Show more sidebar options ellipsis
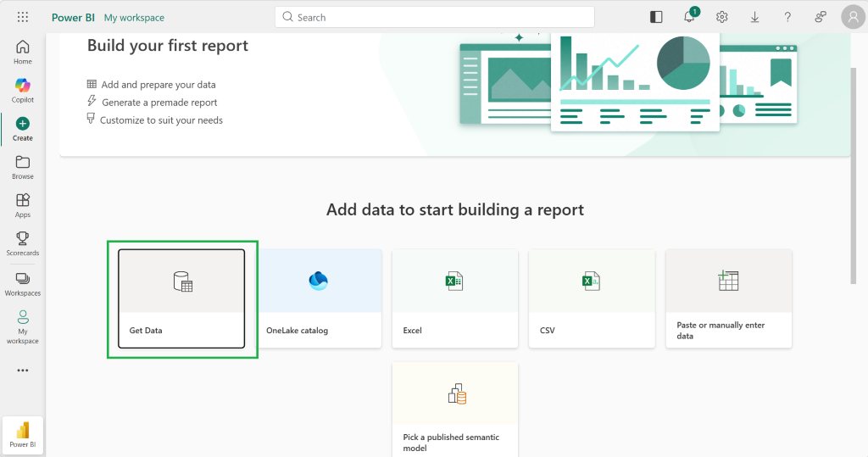The height and width of the screenshot is (457, 868). [x=23, y=370]
